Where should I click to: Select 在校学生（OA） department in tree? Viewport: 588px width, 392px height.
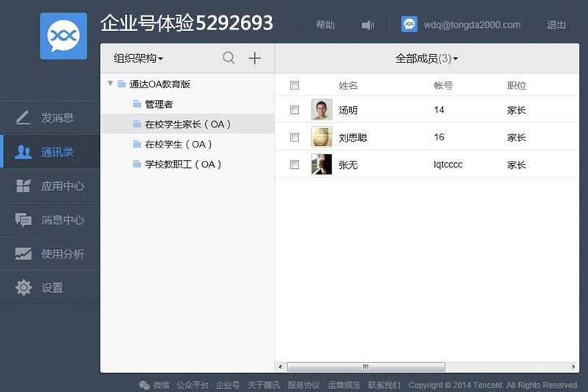point(179,144)
